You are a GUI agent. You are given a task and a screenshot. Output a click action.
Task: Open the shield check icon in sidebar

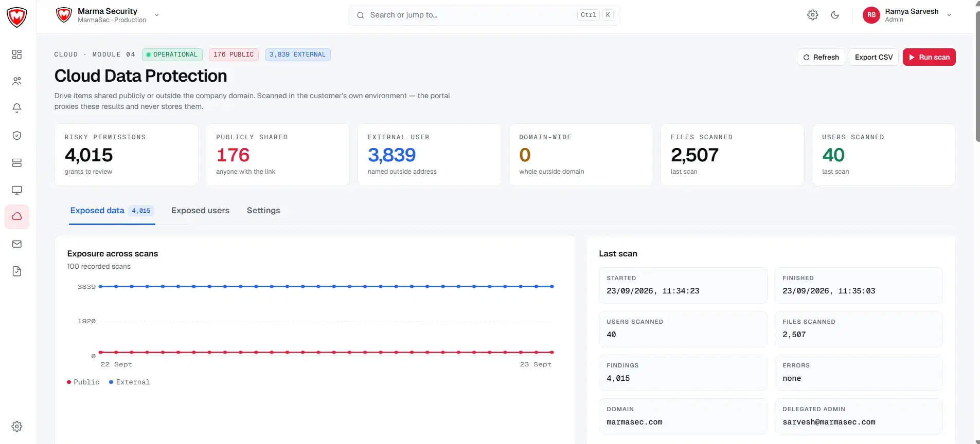pyautogui.click(x=17, y=136)
